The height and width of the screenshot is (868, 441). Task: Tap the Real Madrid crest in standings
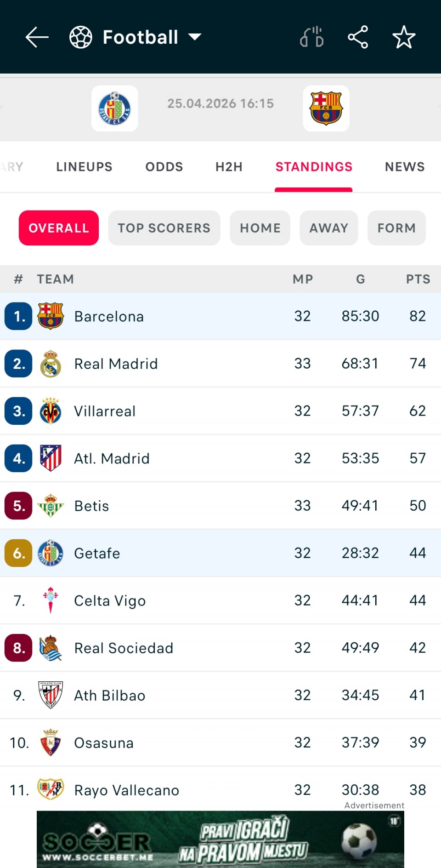tap(51, 364)
